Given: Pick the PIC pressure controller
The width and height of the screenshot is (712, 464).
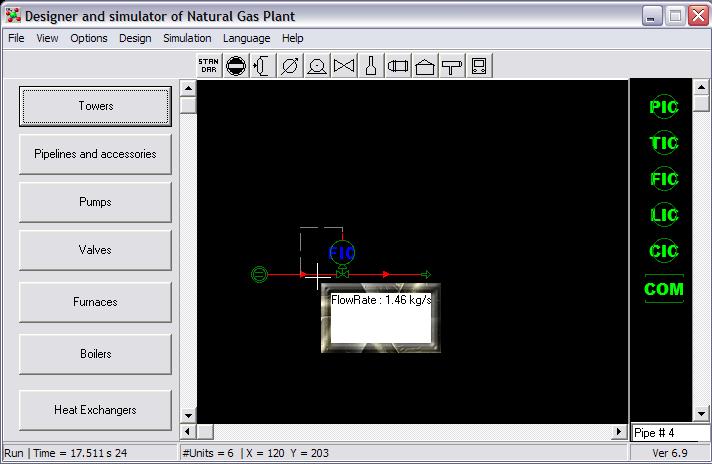Looking at the screenshot, I should pos(664,107).
